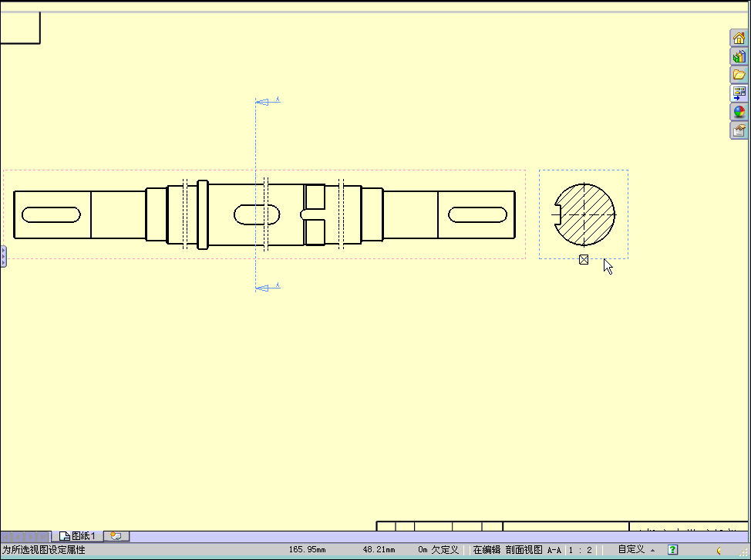
Task: Click the window resize grip corner
Action: pyautogui.click(x=744, y=552)
